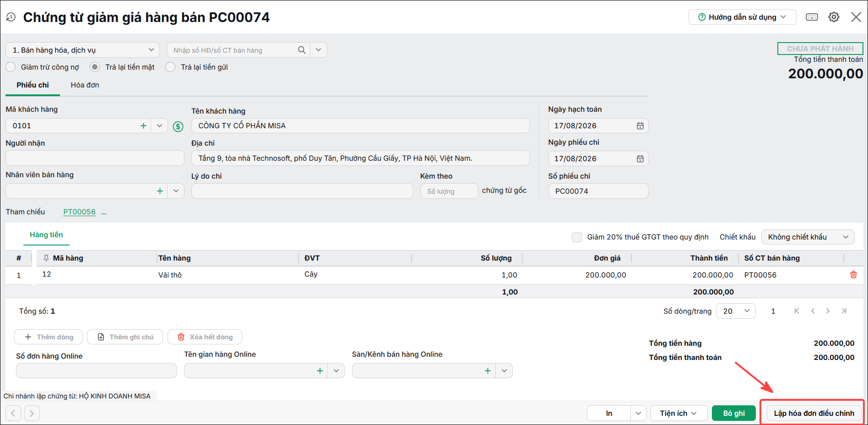Click Thêm dòng button

[x=49, y=337]
